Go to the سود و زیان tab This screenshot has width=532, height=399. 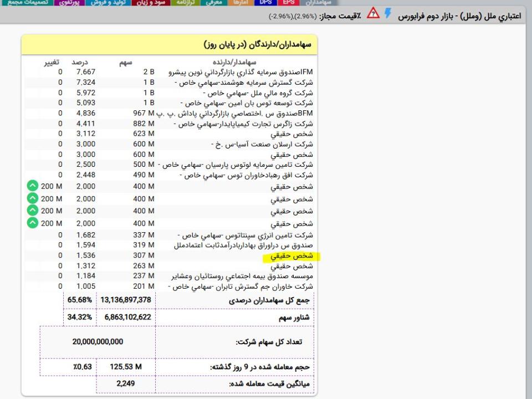(x=151, y=3)
